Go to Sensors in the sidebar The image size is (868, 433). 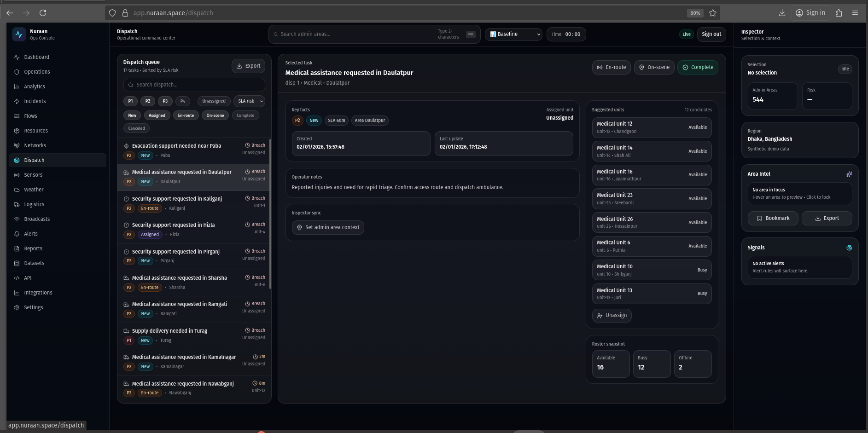[33, 175]
